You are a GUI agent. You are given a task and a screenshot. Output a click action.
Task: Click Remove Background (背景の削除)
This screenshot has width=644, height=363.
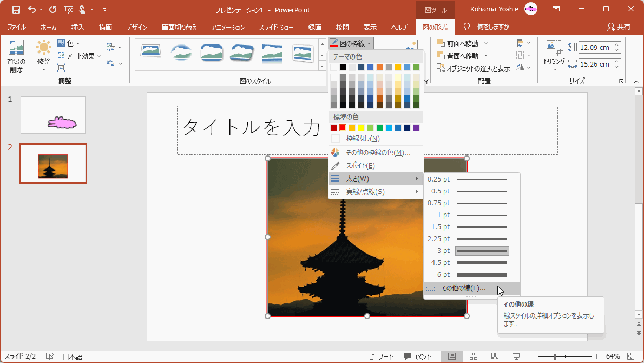(16, 56)
